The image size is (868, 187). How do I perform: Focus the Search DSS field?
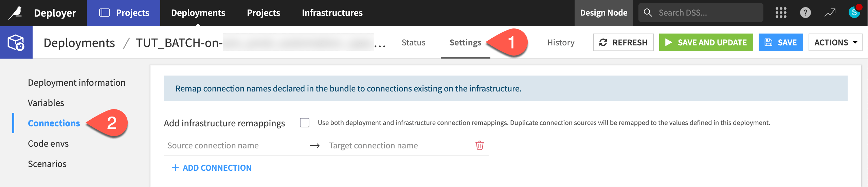pos(701,13)
